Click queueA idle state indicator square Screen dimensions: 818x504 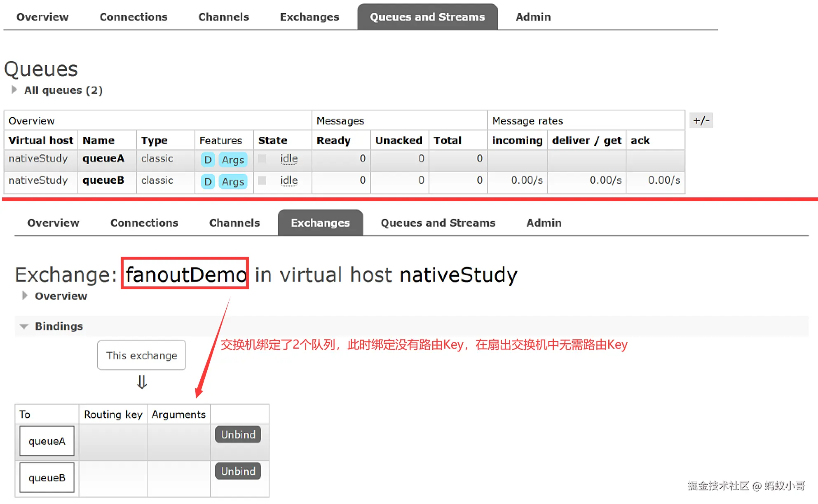click(262, 159)
